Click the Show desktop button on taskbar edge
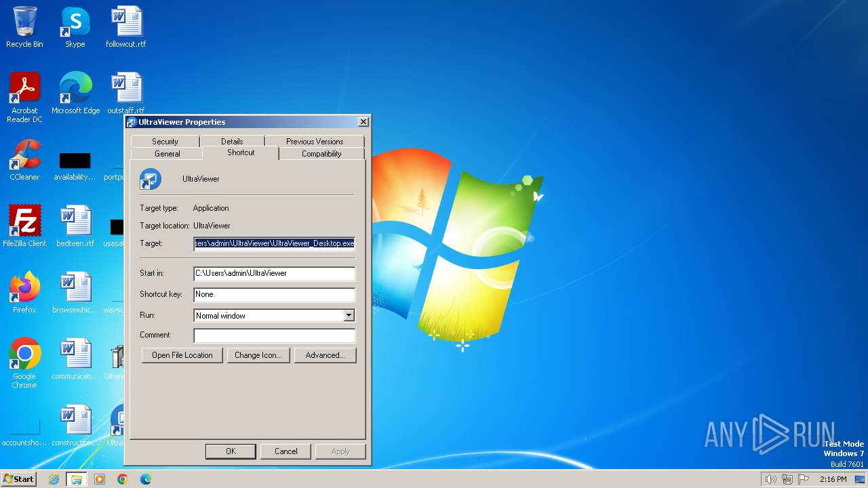This screenshot has width=868, height=488. [860, 479]
